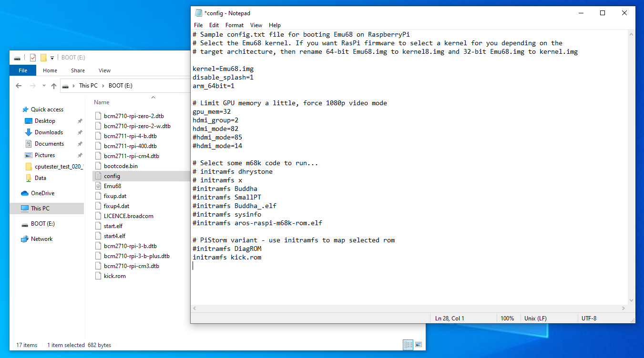Sort files by the Name column header
Viewport: 644px width, 358px height.
click(x=102, y=102)
